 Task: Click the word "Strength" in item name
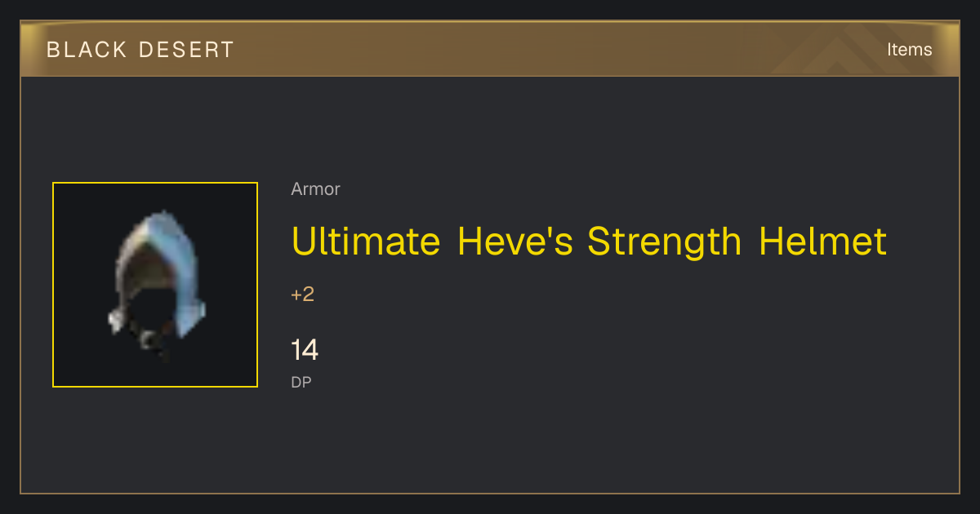point(665,241)
